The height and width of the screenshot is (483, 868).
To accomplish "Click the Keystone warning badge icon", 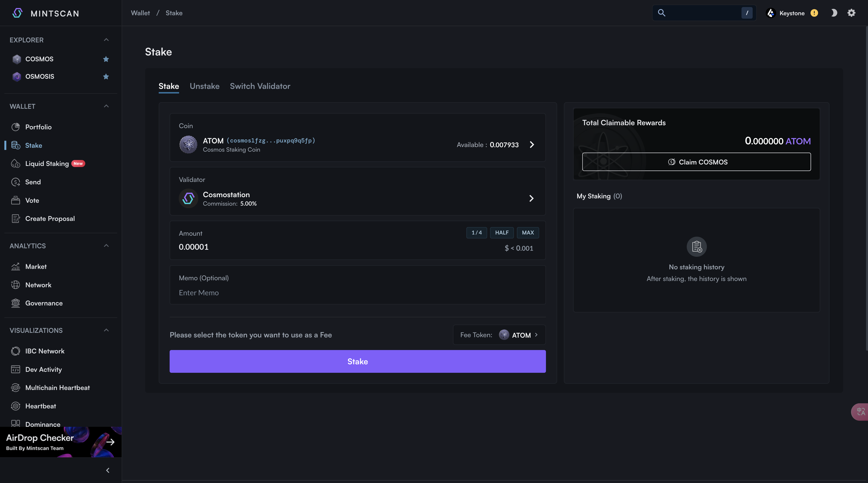I will [814, 13].
